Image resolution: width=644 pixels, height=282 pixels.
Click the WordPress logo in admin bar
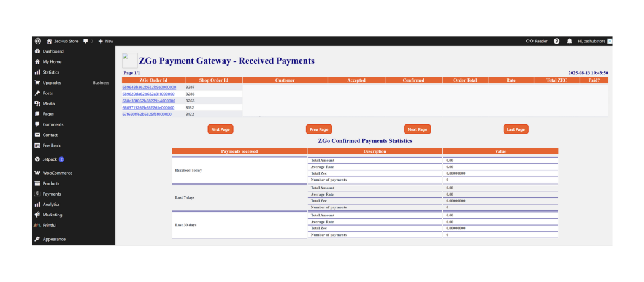[38, 41]
